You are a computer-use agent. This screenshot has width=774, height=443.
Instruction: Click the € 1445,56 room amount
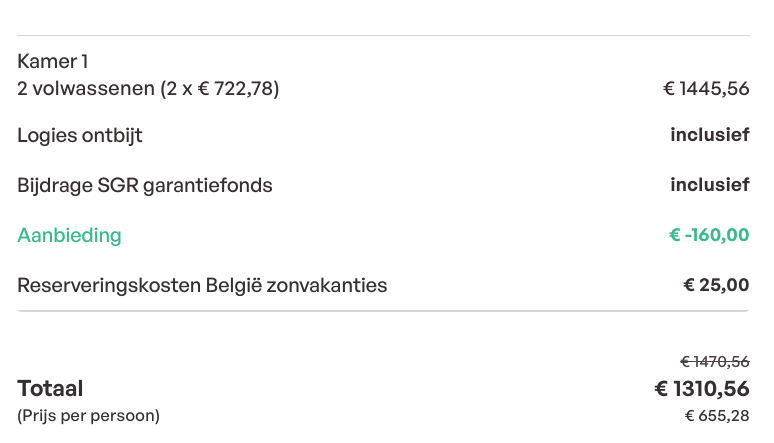click(706, 89)
